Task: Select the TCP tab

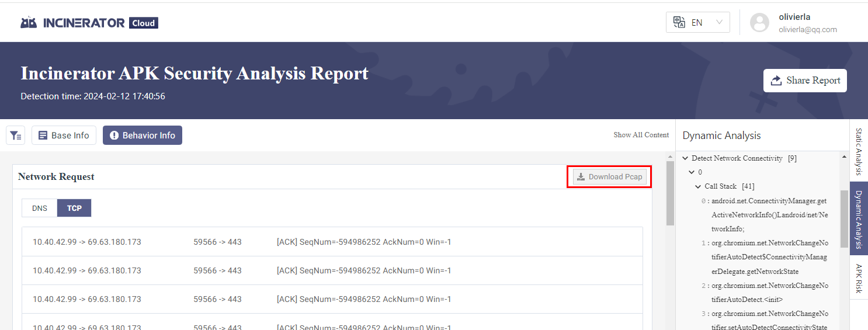Action: tap(74, 208)
